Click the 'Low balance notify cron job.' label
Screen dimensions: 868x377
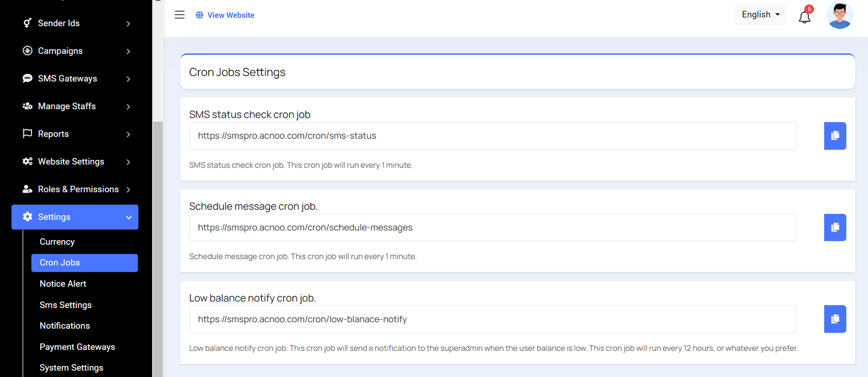(252, 298)
